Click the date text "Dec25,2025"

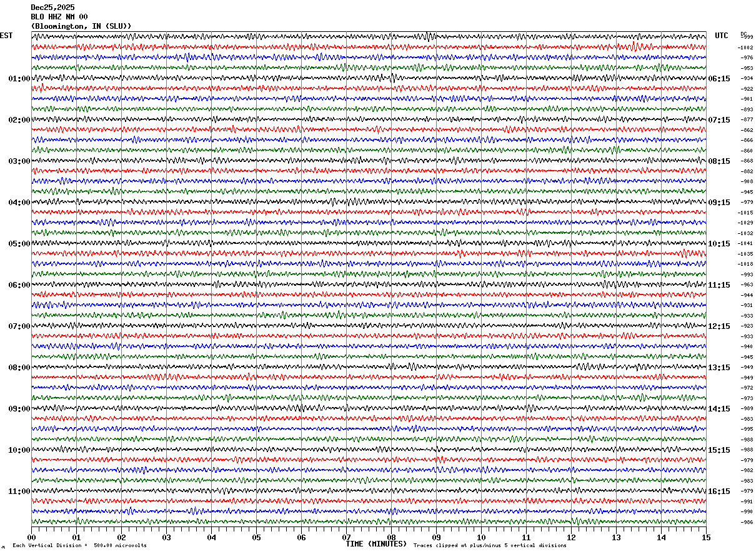click(52, 8)
